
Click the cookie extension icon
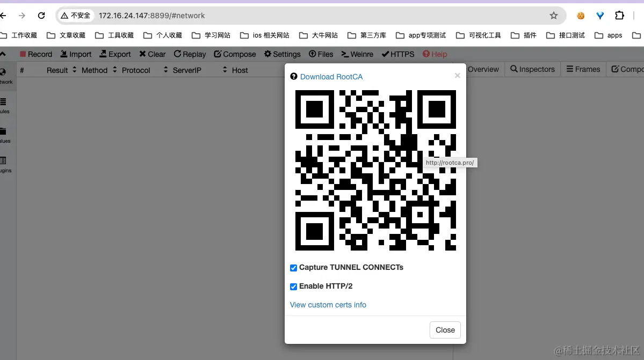pyautogui.click(x=580, y=16)
